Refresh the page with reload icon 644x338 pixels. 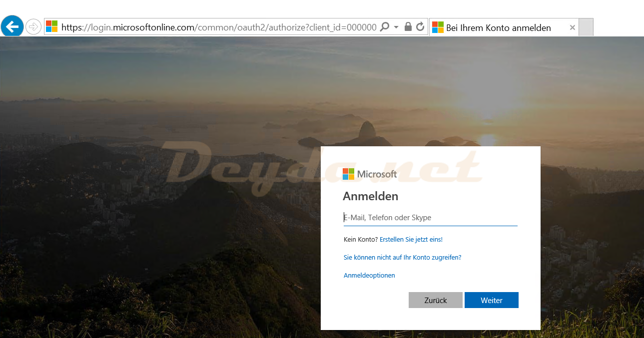pos(421,27)
